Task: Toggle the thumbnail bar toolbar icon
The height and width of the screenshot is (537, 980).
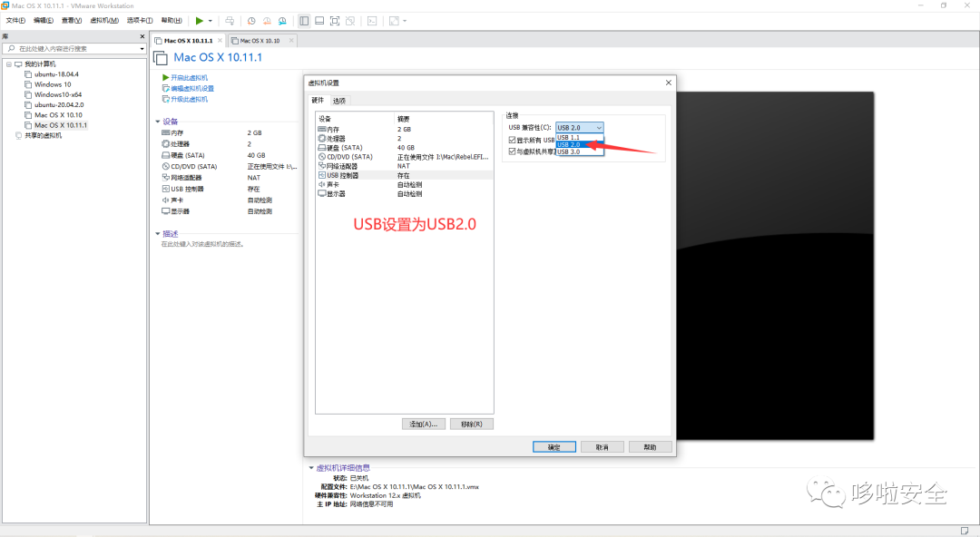Action: click(x=319, y=21)
